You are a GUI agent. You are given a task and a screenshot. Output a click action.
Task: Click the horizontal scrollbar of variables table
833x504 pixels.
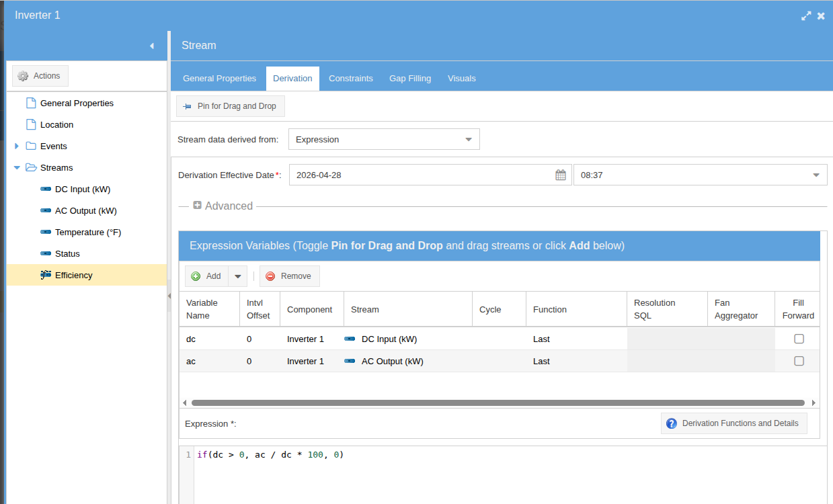498,403
